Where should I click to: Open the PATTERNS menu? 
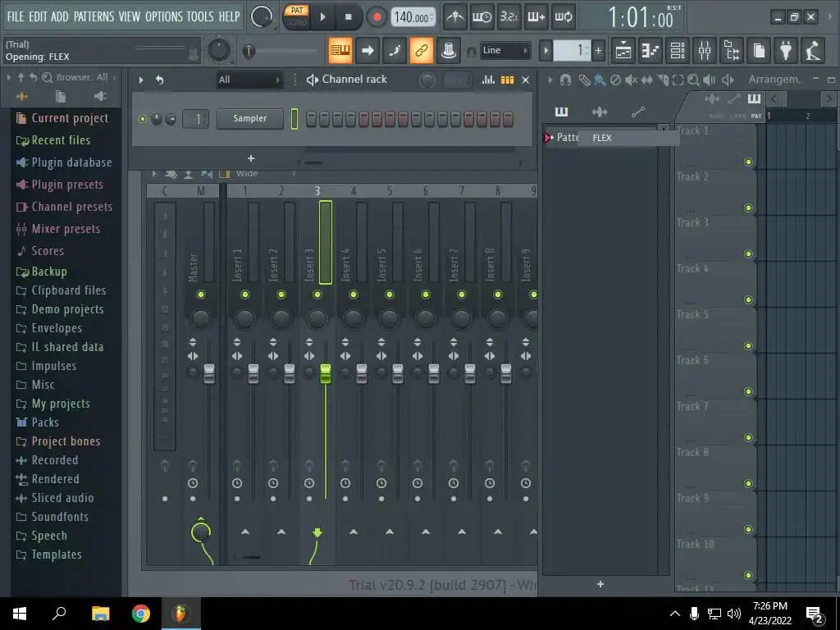pos(94,16)
